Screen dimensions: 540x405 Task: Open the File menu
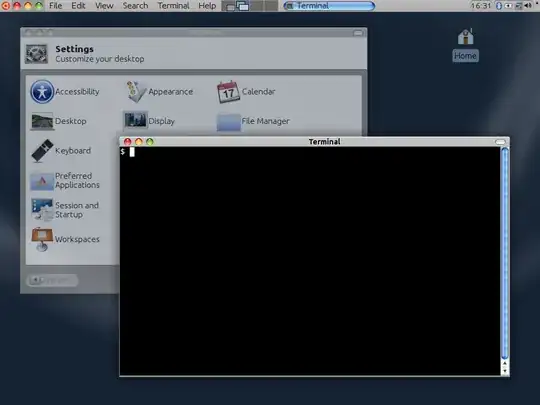pyautogui.click(x=55, y=6)
